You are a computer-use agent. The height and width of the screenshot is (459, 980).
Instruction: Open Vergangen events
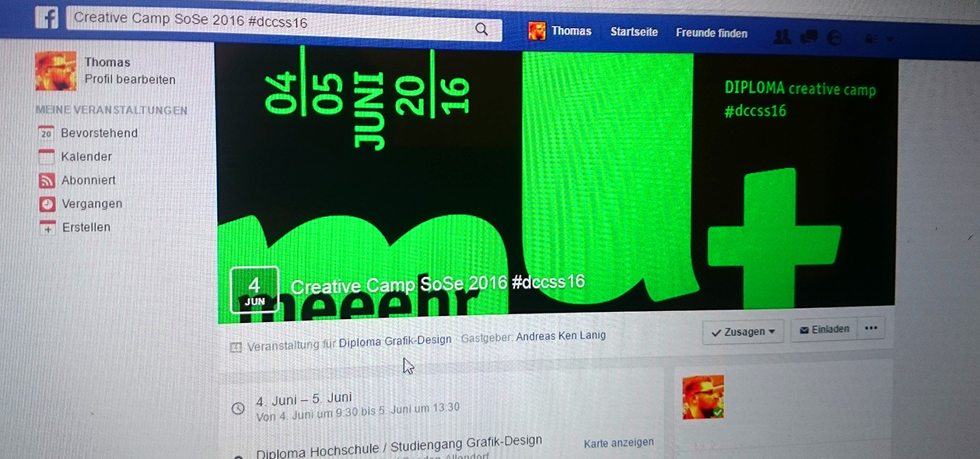pyautogui.click(x=92, y=204)
